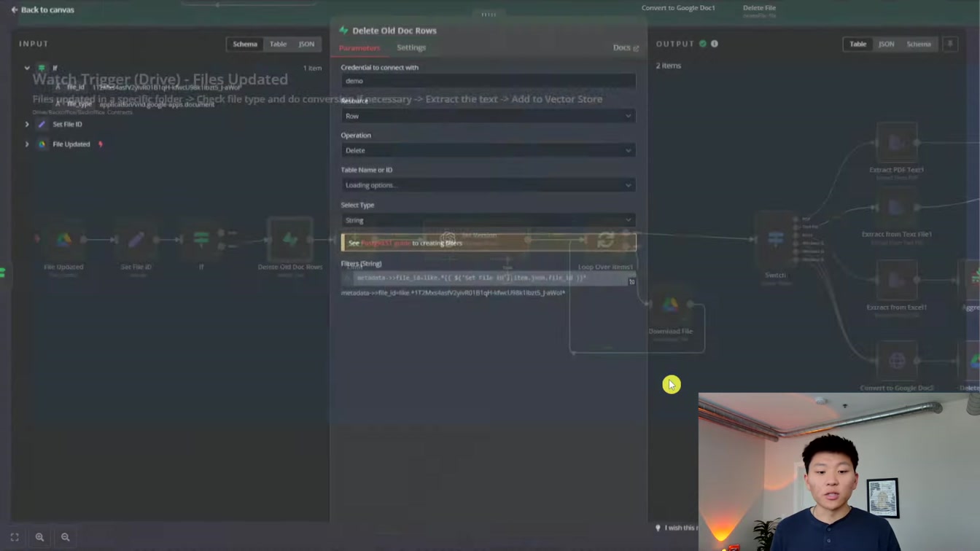
Task: Show output as JSON
Action: pyautogui.click(x=886, y=44)
